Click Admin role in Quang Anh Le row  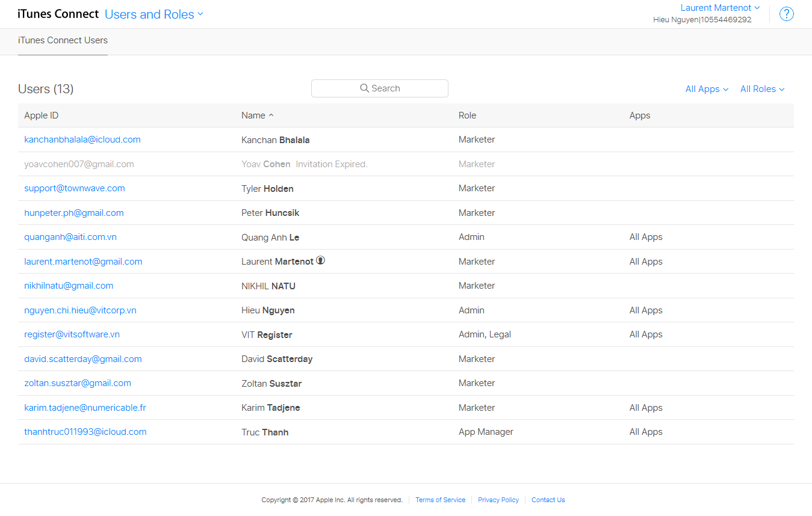(x=471, y=237)
